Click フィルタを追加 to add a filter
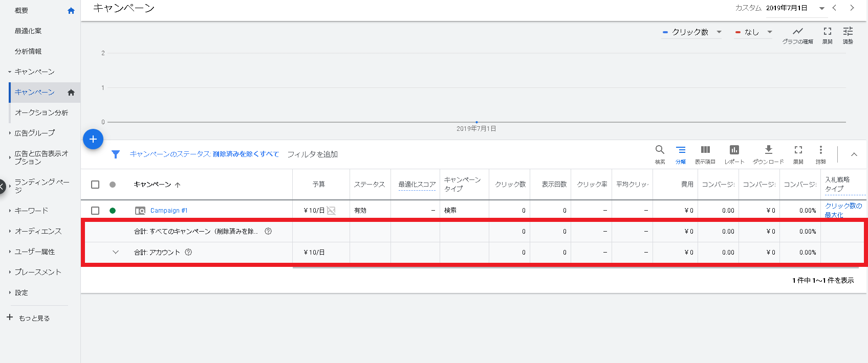868x363 pixels. click(x=313, y=154)
